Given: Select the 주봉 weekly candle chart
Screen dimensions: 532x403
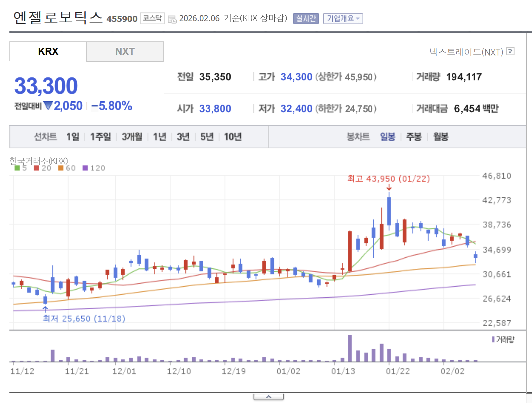Looking at the screenshot, I should tap(414, 137).
